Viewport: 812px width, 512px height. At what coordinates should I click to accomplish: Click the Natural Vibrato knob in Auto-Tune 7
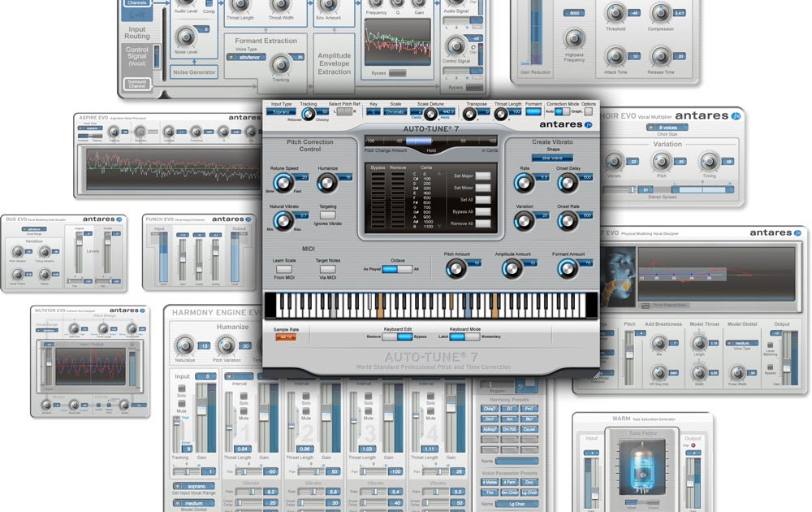283,221
